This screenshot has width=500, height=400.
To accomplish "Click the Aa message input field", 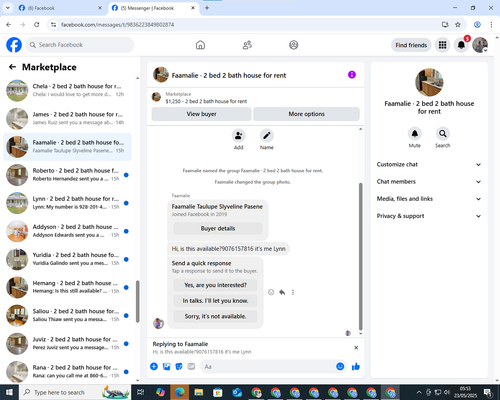I will tap(268, 367).
